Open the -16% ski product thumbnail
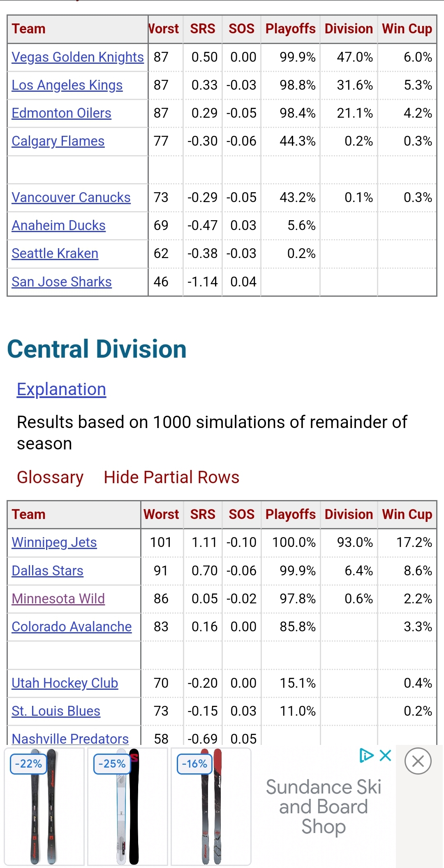This screenshot has height=868, width=444. pos(211,806)
